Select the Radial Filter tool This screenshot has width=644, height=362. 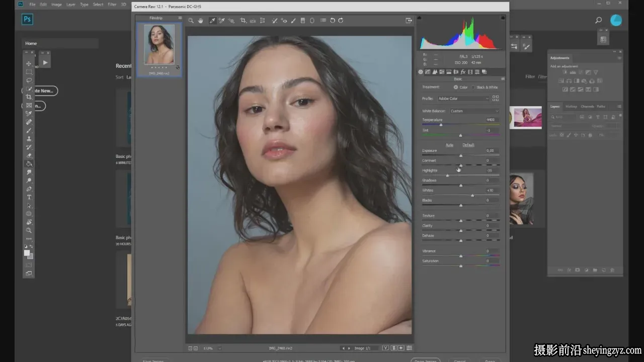(x=312, y=21)
